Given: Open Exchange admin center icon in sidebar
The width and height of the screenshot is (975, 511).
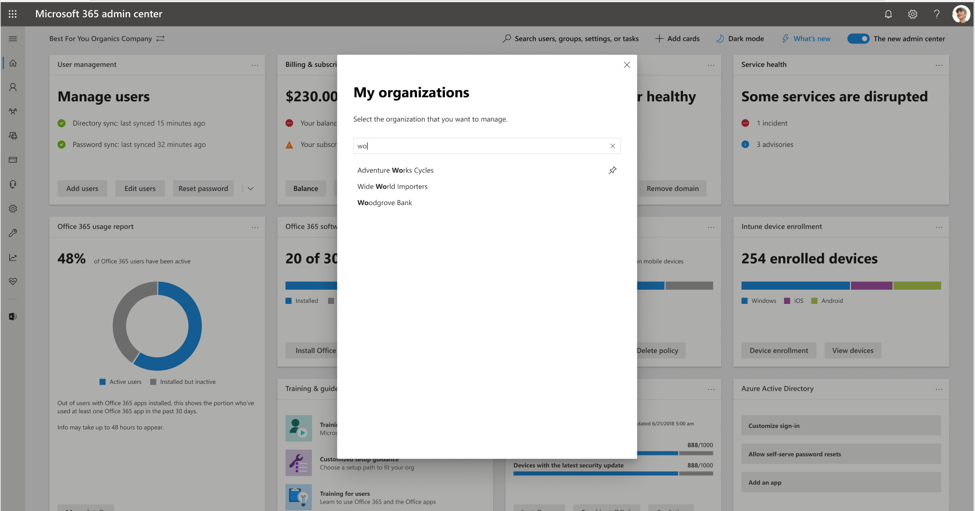Looking at the screenshot, I should pyautogui.click(x=12, y=316).
